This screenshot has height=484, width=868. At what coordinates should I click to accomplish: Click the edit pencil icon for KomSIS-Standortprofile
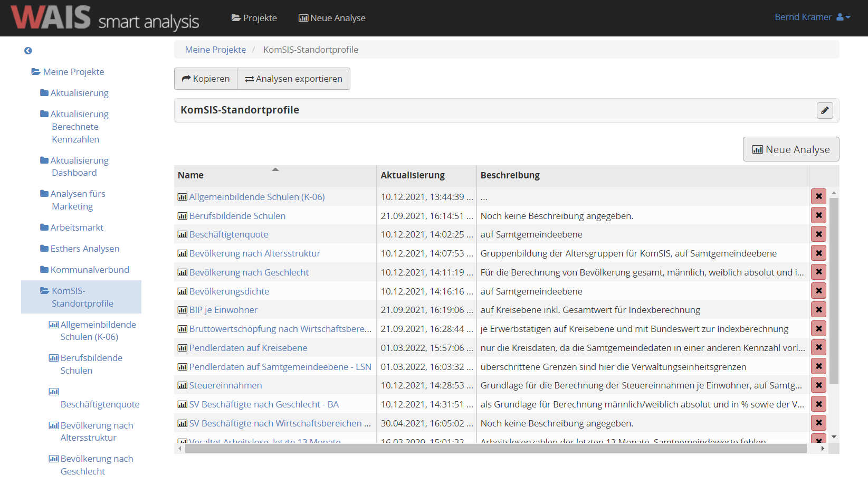click(825, 110)
